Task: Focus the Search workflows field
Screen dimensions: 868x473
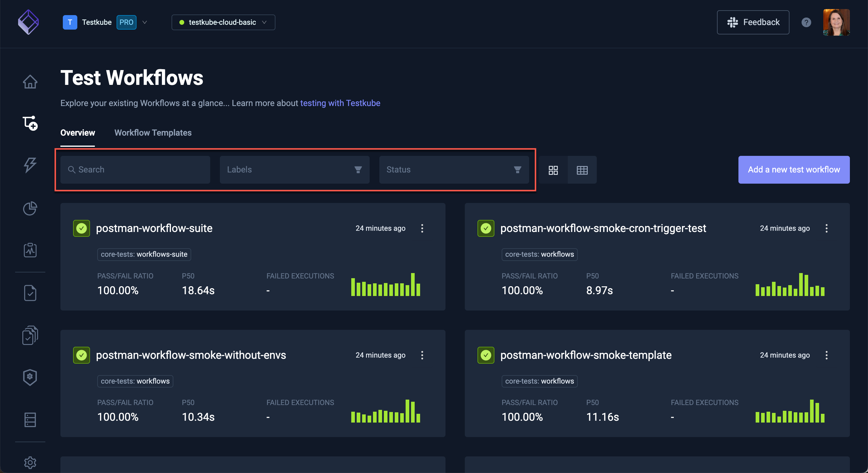Action: [x=136, y=170]
